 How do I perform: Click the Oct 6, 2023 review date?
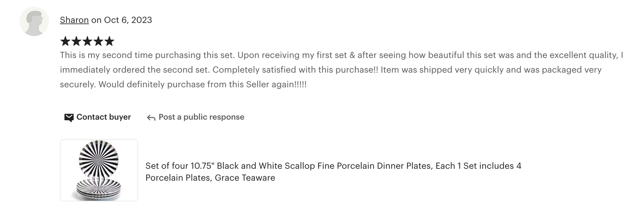click(x=128, y=20)
